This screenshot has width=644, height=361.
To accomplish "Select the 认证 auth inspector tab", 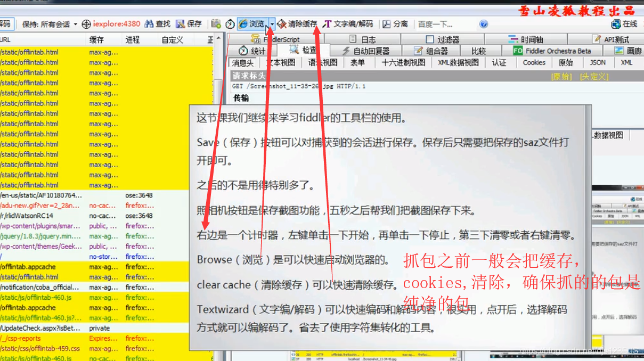I will point(499,62).
